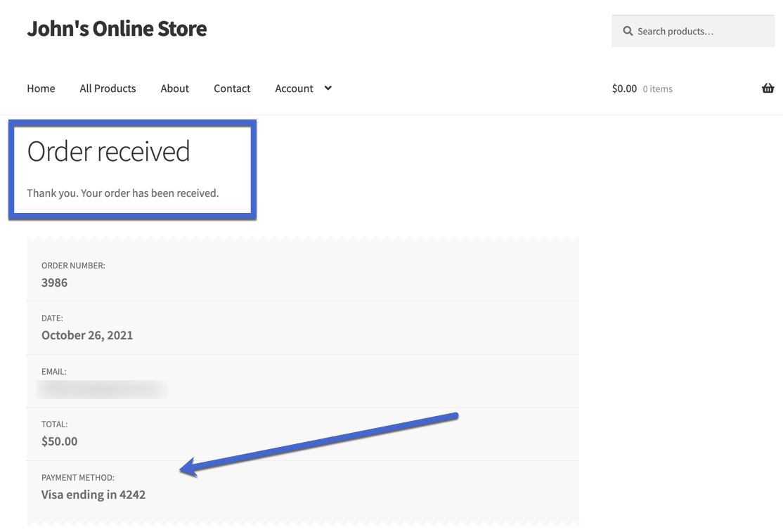The image size is (783, 532).
Task: Click the thank you confirmation message
Action: click(123, 193)
